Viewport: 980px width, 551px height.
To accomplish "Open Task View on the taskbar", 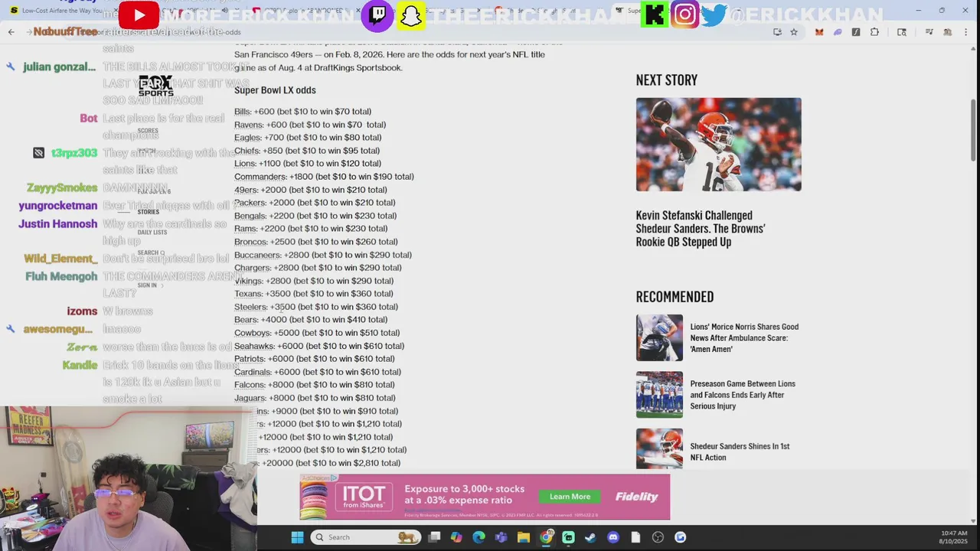I will pos(434,537).
